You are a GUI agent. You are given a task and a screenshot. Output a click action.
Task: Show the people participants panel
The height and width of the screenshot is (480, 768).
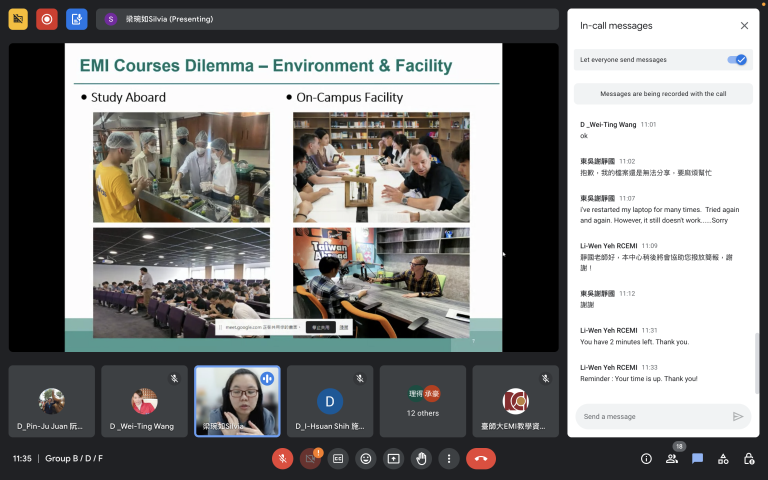[672, 459]
